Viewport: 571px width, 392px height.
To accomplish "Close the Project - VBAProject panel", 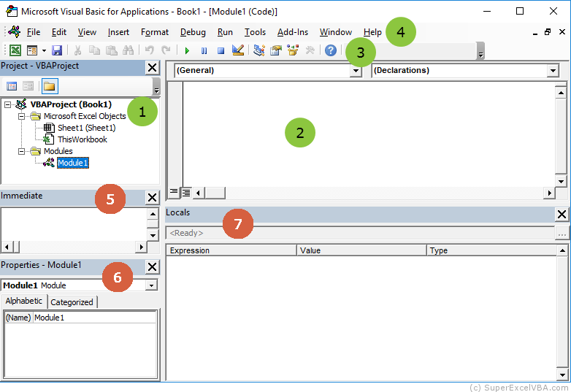I will click(x=152, y=68).
